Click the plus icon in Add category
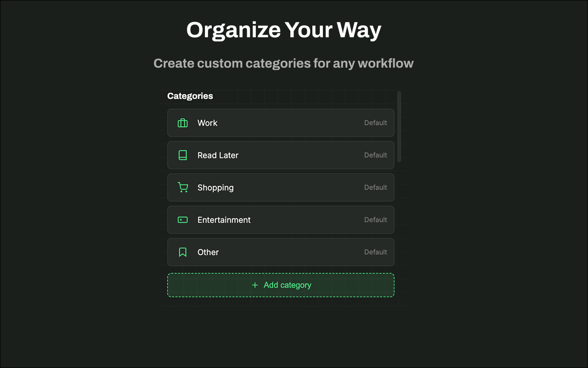Viewport: 588px width, 368px height. click(254, 285)
